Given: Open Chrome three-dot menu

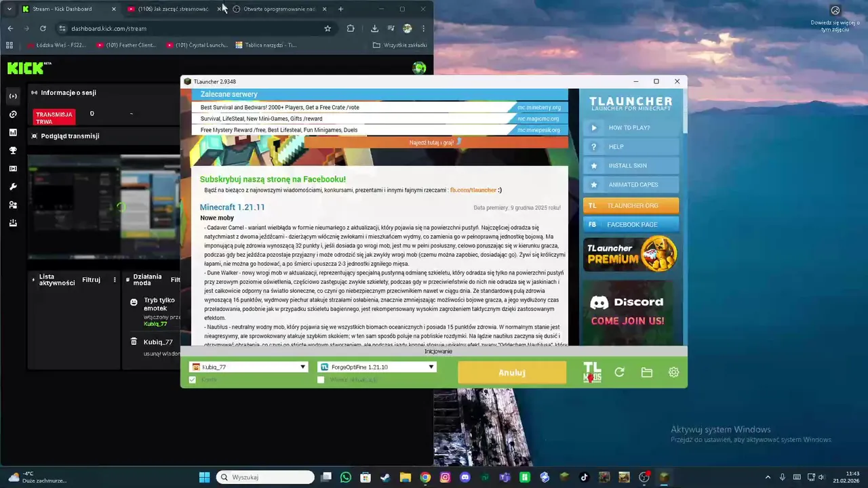Looking at the screenshot, I should click(x=423, y=28).
